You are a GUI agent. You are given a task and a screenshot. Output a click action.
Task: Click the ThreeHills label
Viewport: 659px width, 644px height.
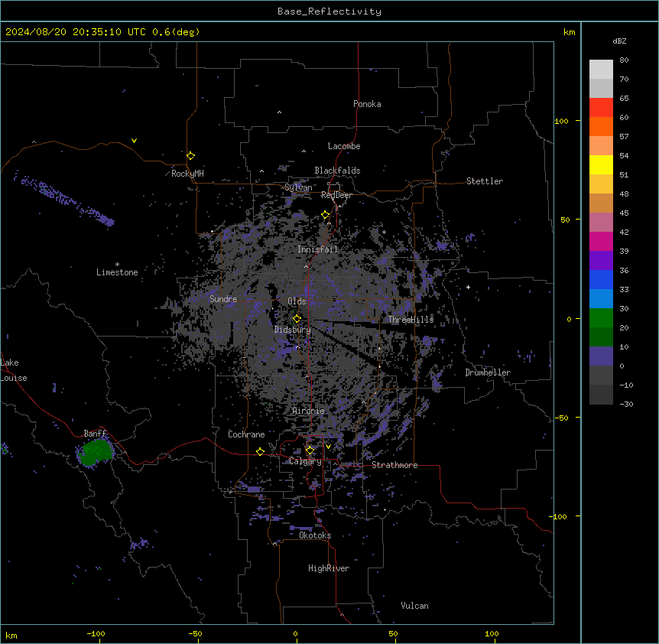pos(411,320)
